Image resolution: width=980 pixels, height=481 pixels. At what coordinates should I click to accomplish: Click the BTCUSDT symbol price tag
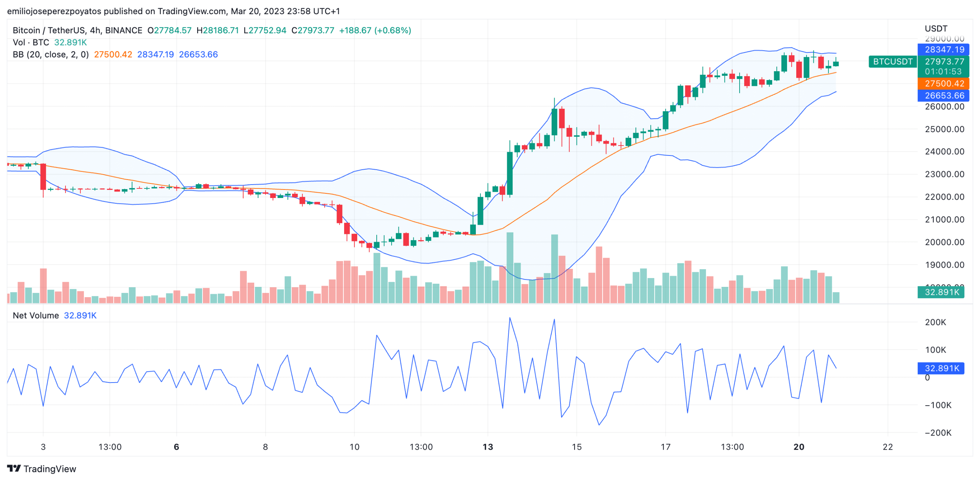(892, 62)
